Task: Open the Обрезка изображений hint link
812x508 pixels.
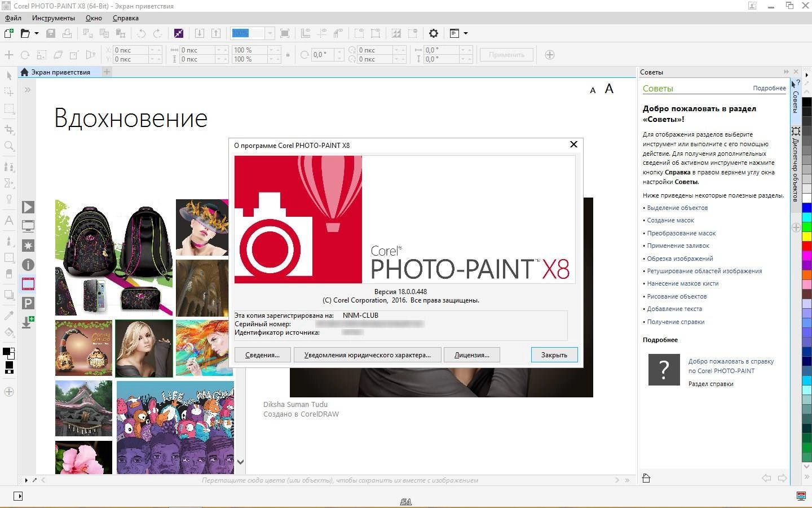Action: (x=680, y=259)
